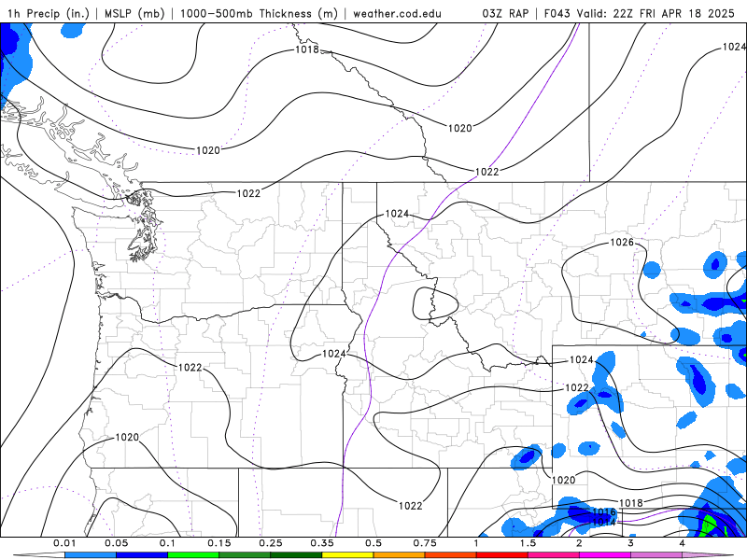Click the 1026 isobar label
The width and height of the screenshot is (747, 560).
click(x=622, y=243)
